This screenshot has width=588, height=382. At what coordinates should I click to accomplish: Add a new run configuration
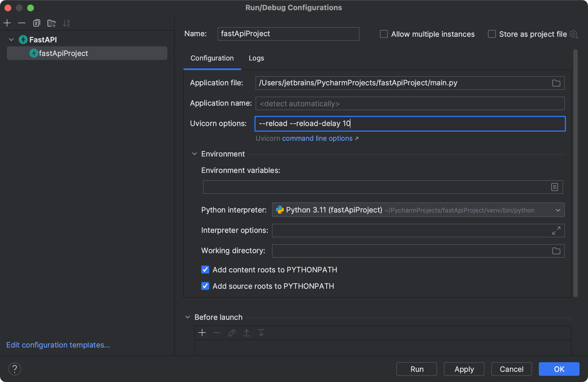(x=7, y=23)
